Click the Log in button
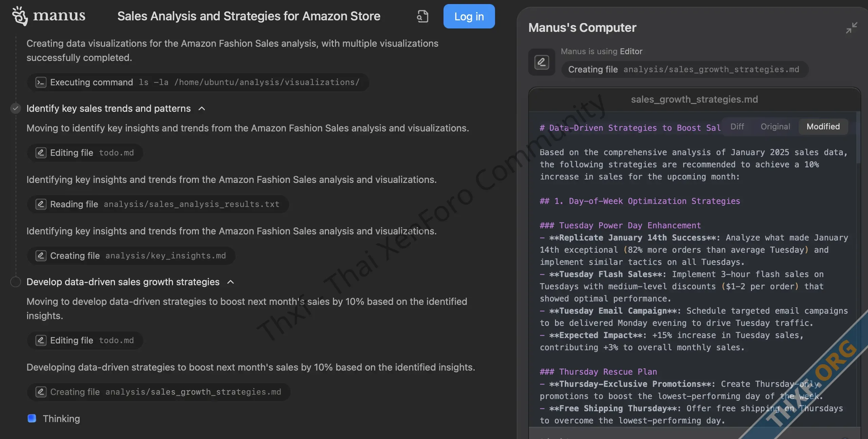This screenshot has height=439, width=868. [469, 16]
